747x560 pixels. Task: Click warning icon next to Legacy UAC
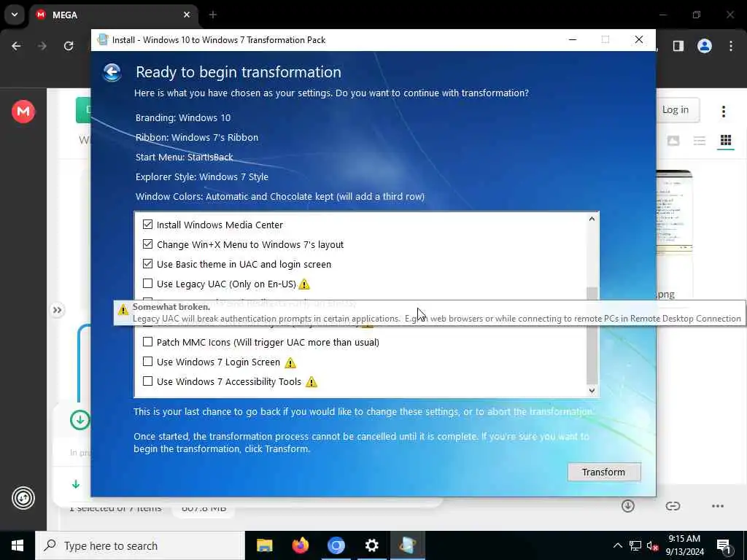304,284
